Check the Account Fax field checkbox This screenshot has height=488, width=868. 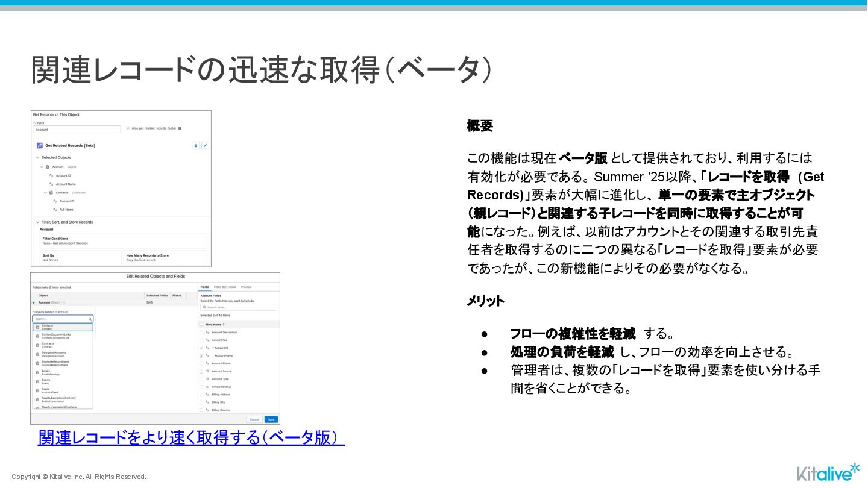click(x=201, y=340)
